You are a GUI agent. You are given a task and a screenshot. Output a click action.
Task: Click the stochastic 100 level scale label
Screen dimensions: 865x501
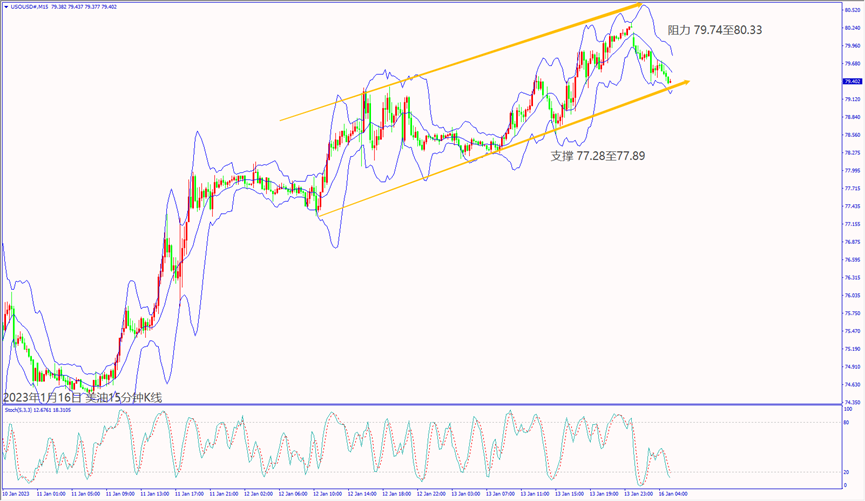[848, 409]
